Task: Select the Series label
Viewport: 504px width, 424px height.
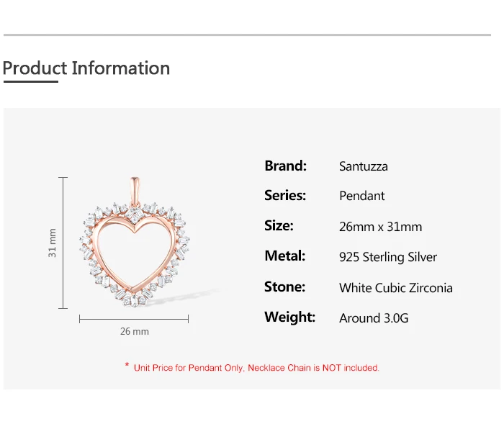Action: 285,196
